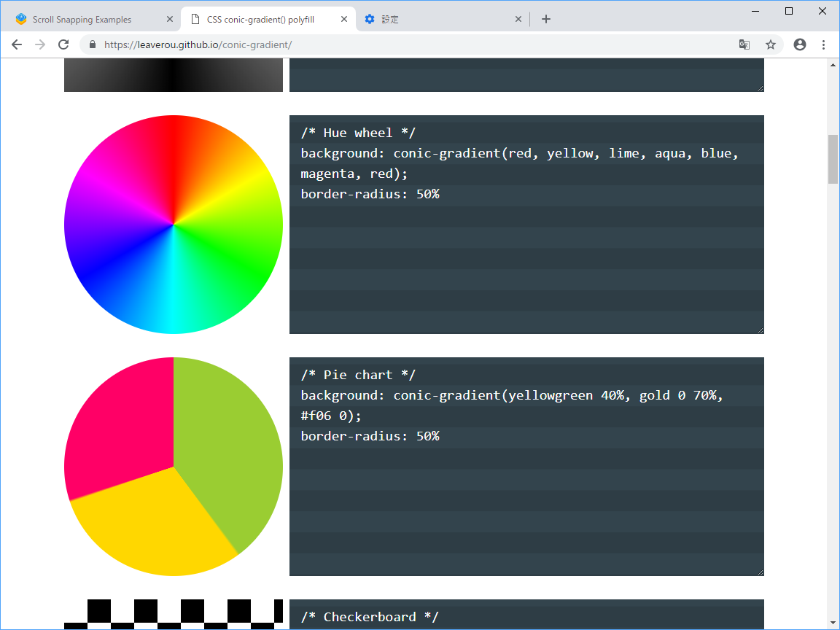Click the lock icon in the address bar
Viewport: 840px width, 630px height.
[92, 44]
